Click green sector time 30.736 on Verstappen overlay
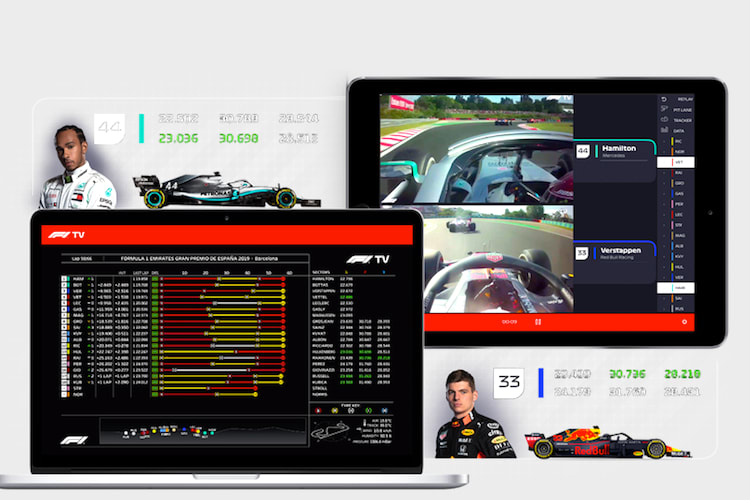750x500 pixels. click(x=628, y=374)
